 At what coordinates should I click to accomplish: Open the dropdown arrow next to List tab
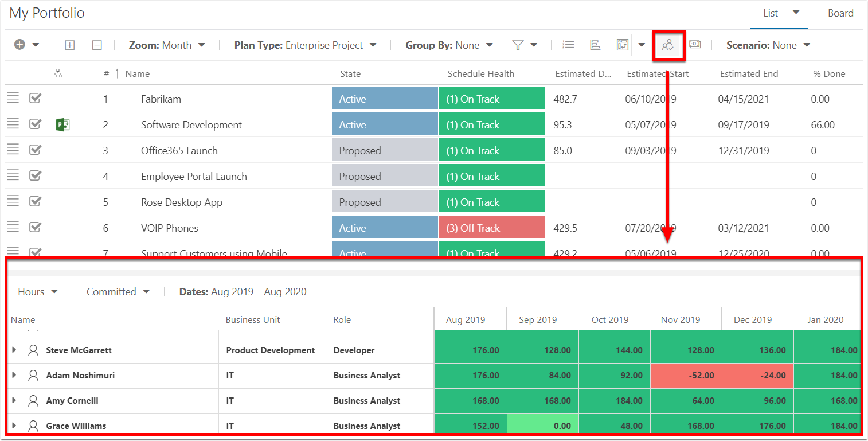[x=796, y=13]
